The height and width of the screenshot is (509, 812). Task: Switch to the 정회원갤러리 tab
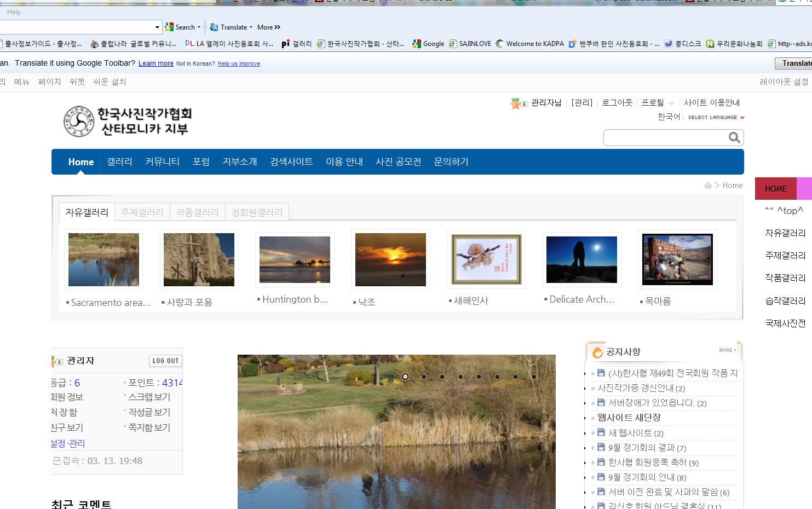coord(257,212)
